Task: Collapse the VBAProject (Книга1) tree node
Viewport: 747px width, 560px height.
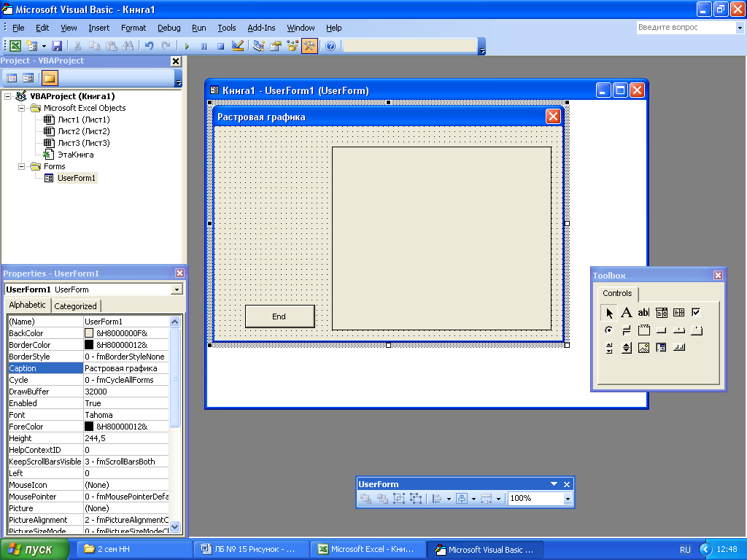Action: pyautogui.click(x=7, y=96)
